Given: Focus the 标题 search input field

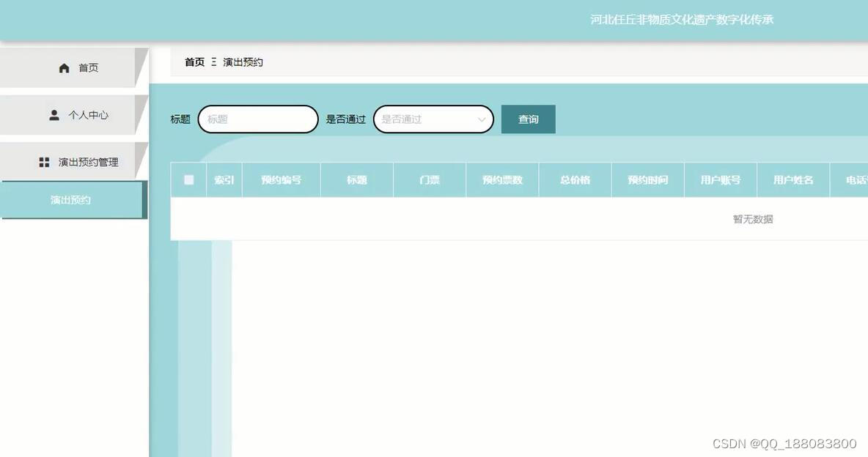Looking at the screenshot, I should [x=258, y=119].
